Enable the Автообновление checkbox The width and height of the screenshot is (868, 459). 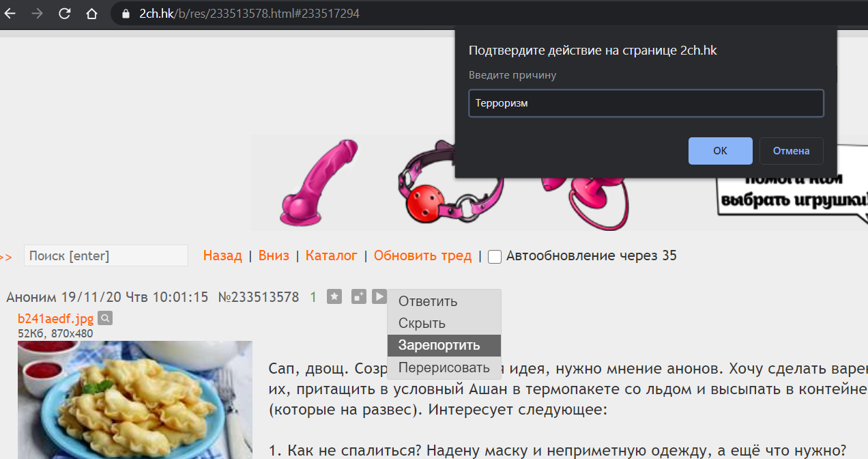pos(495,256)
